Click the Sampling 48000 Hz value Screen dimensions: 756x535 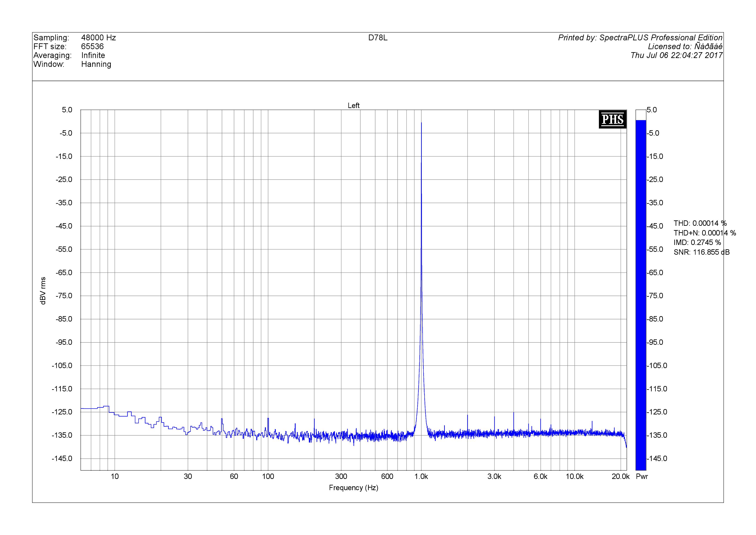(x=98, y=38)
